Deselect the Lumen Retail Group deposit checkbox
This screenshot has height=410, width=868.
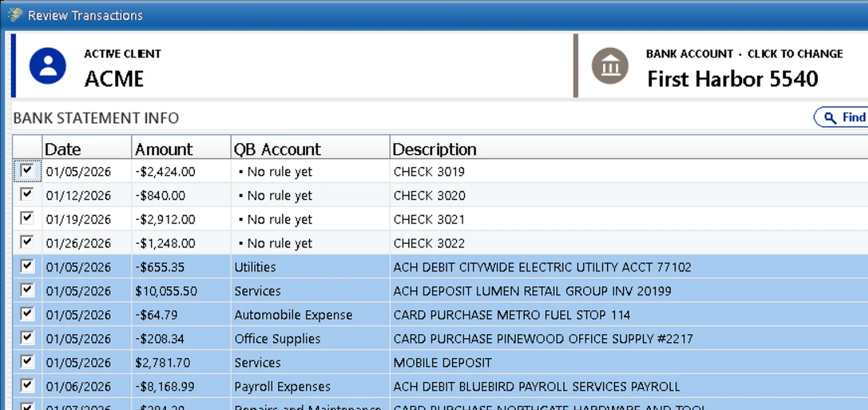point(27,290)
